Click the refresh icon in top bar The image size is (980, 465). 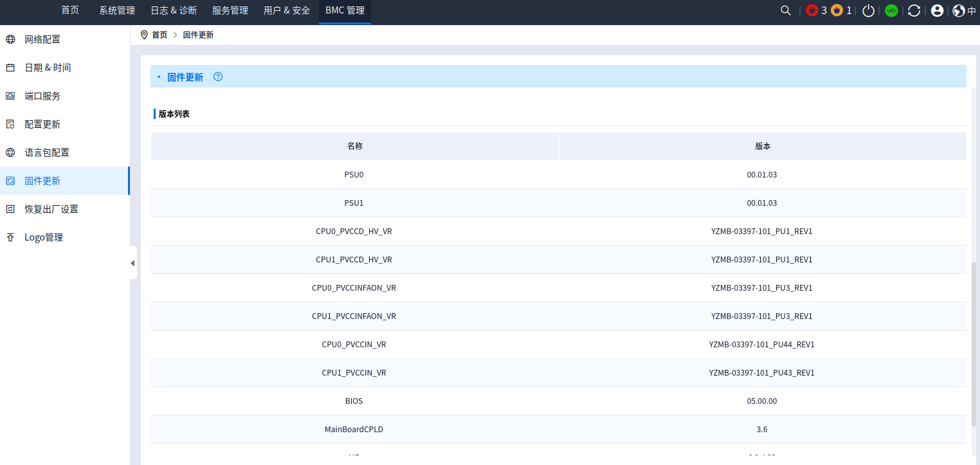tap(914, 10)
